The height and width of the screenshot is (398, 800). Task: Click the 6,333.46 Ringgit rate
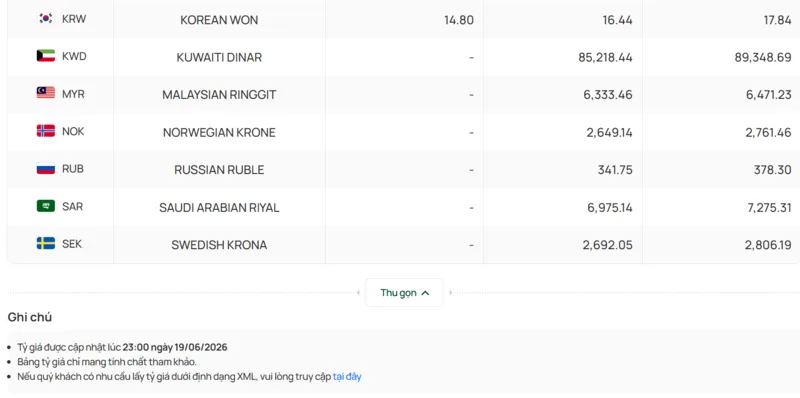(608, 95)
